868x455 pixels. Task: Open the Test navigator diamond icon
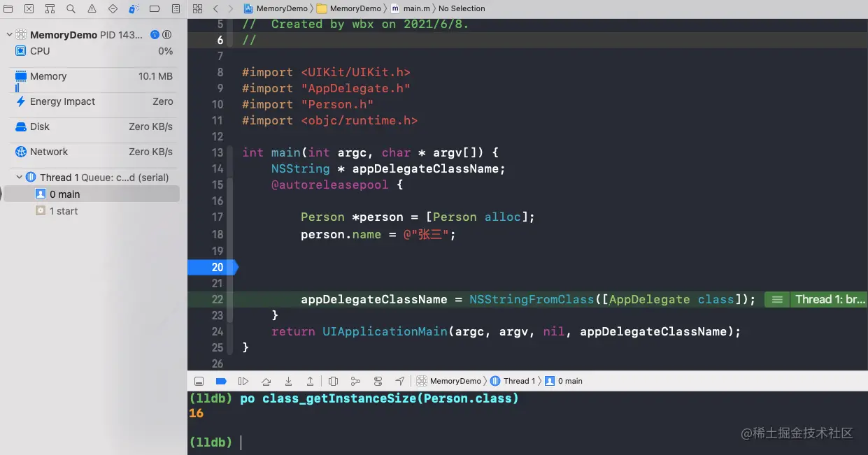click(x=113, y=8)
